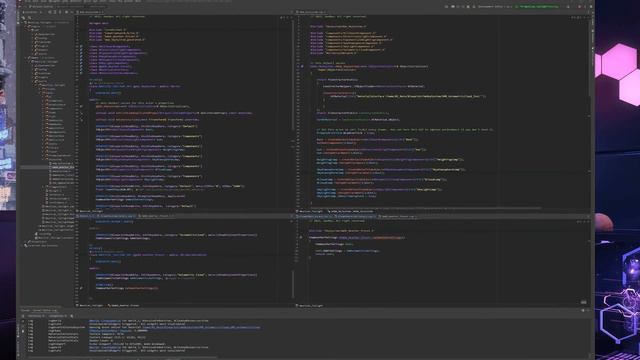Select the first tab of the bottom-left editor
The image size is (640, 360).
click(x=85, y=216)
